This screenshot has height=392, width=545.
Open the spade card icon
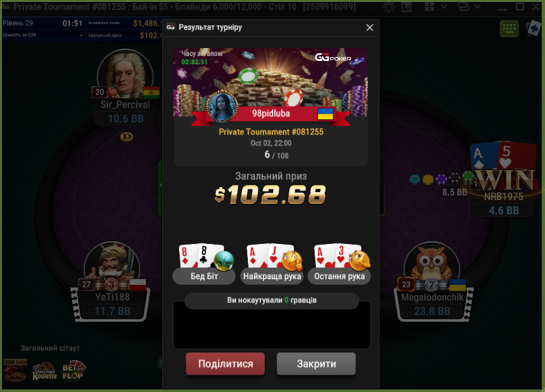533,29
